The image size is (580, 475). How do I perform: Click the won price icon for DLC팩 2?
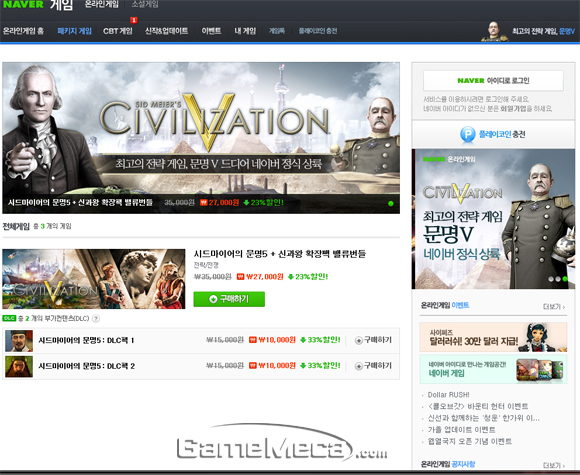253,366
